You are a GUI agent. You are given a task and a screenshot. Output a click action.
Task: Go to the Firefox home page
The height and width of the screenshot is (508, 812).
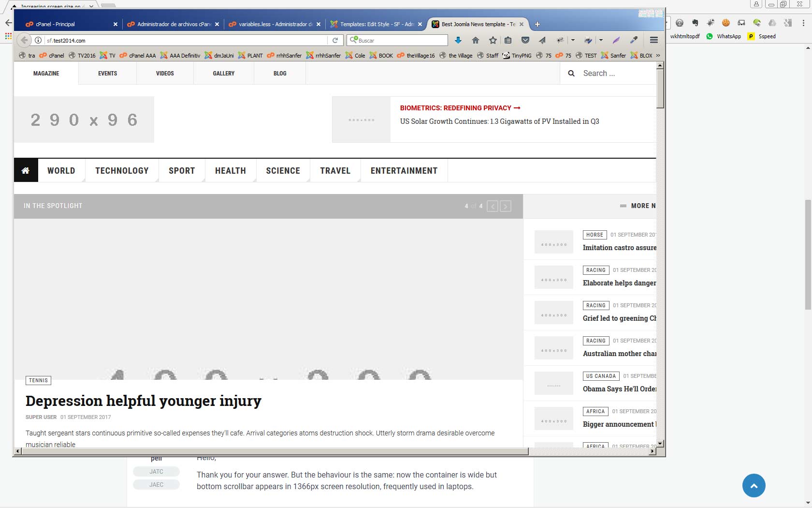click(x=476, y=40)
